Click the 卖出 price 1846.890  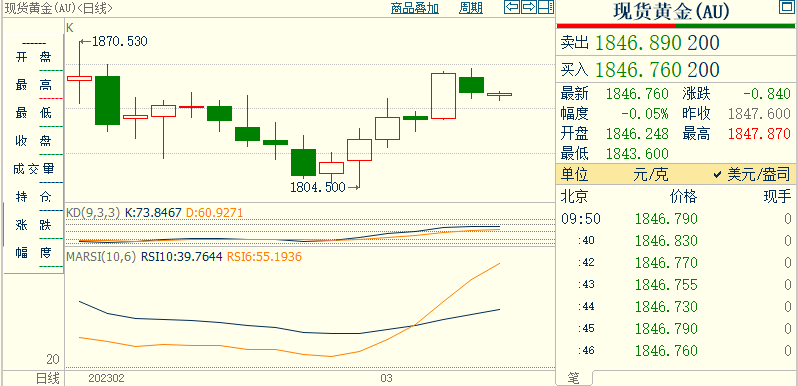tap(638, 43)
